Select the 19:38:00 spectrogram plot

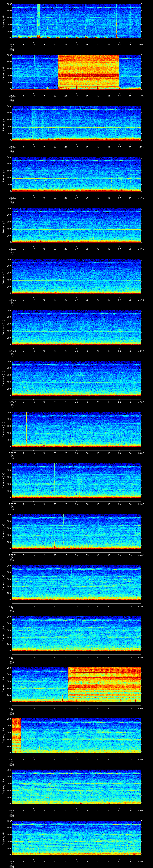(x=76, y=481)
